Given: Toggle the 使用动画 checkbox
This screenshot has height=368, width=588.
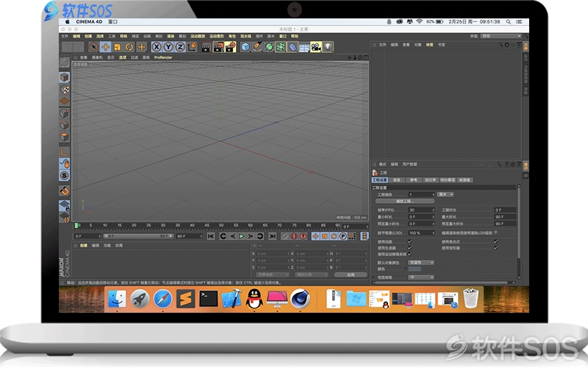Looking at the screenshot, I should (410, 241).
